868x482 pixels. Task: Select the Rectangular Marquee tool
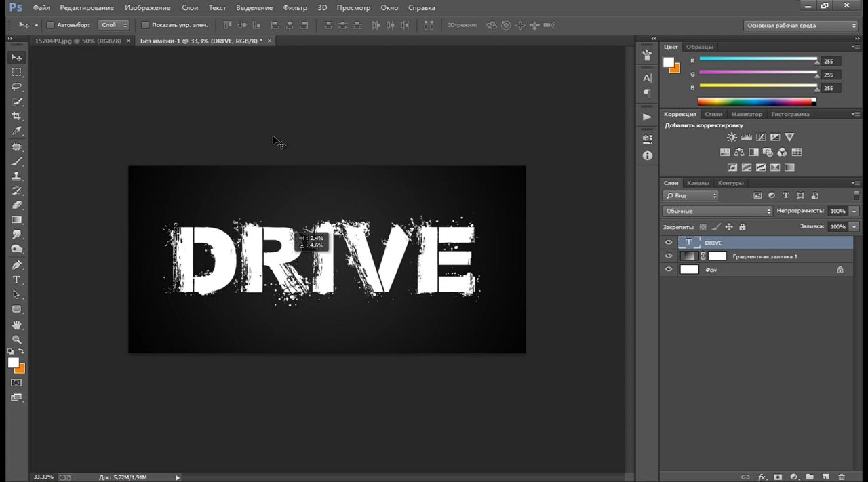point(16,73)
